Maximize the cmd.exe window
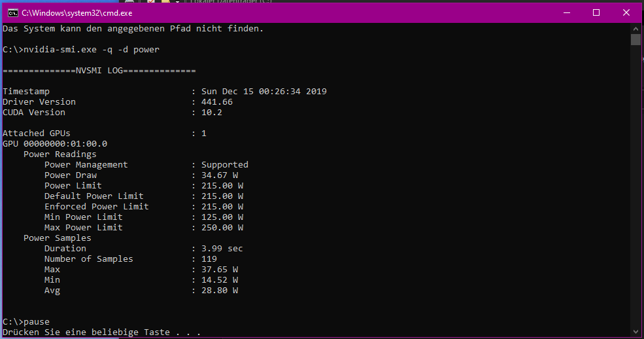 point(596,12)
